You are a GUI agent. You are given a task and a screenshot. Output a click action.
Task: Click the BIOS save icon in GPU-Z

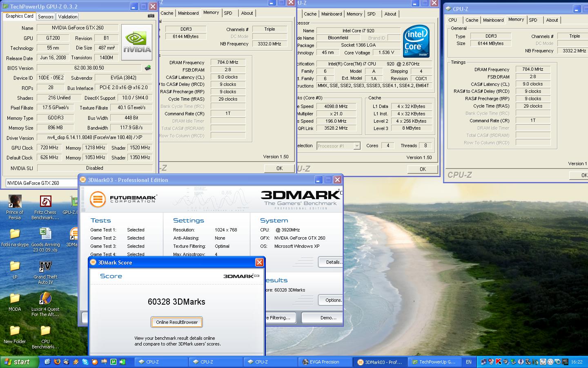coord(148,68)
